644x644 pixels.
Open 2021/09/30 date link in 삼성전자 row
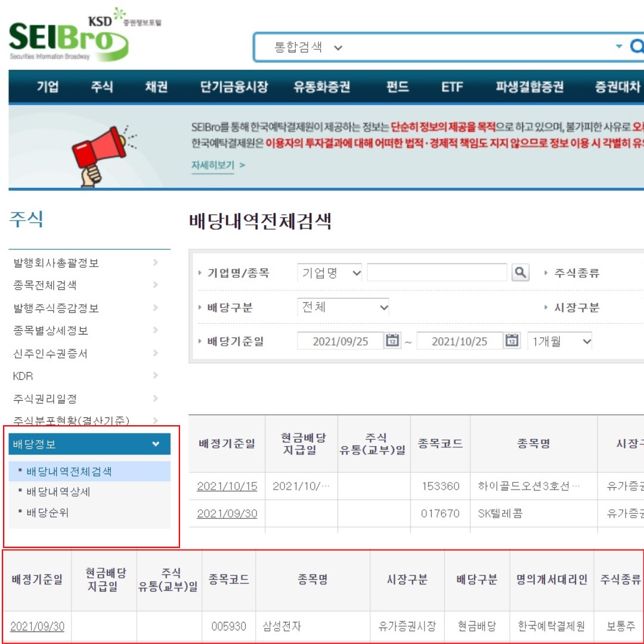pyautogui.click(x=38, y=626)
